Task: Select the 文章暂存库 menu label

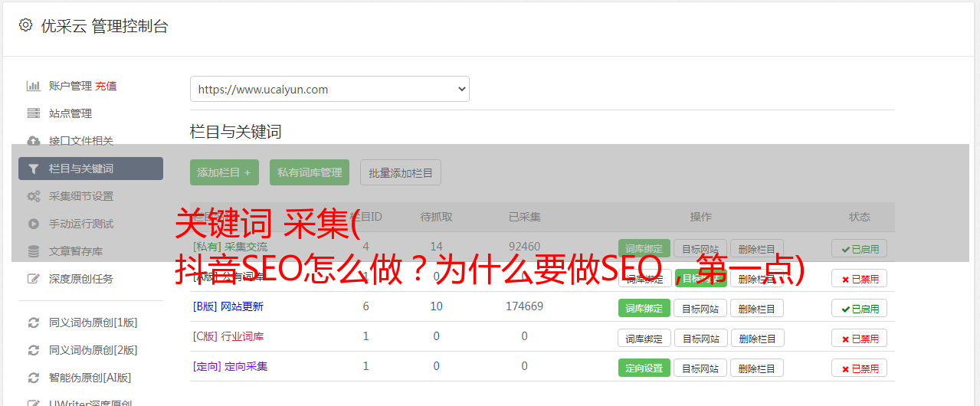Action: pyautogui.click(x=76, y=251)
